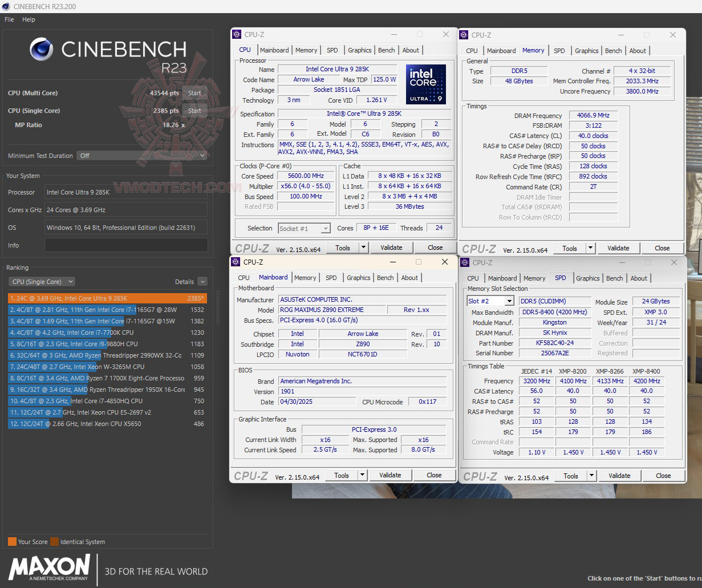Click the Core Speed 5600.00 MHz value

(x=306, y=176)
